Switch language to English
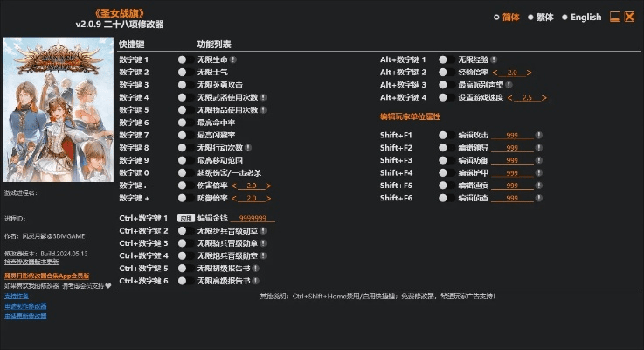Viewport: 644px width, 350px height. click(581, 17)
